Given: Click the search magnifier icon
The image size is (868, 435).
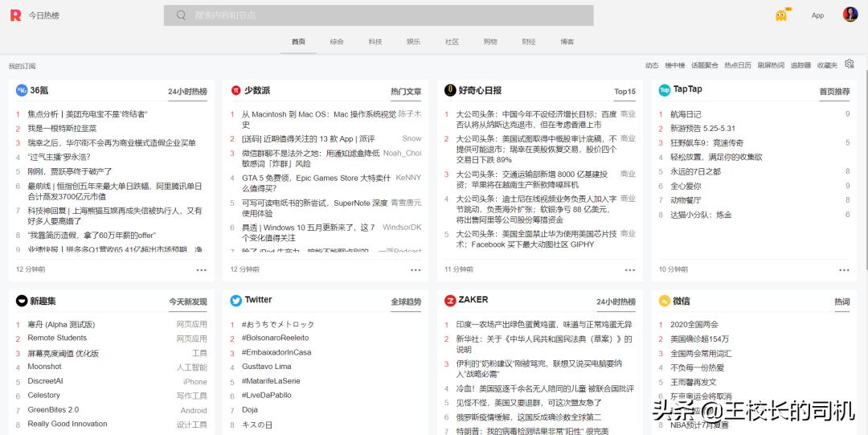Looking at the screenshot, I should (x=181, y=15).
